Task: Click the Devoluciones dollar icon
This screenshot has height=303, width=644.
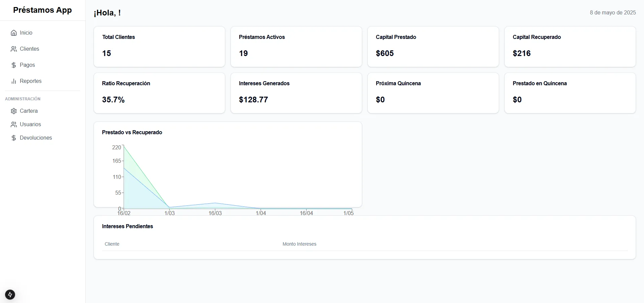Action: pos(13,138)
